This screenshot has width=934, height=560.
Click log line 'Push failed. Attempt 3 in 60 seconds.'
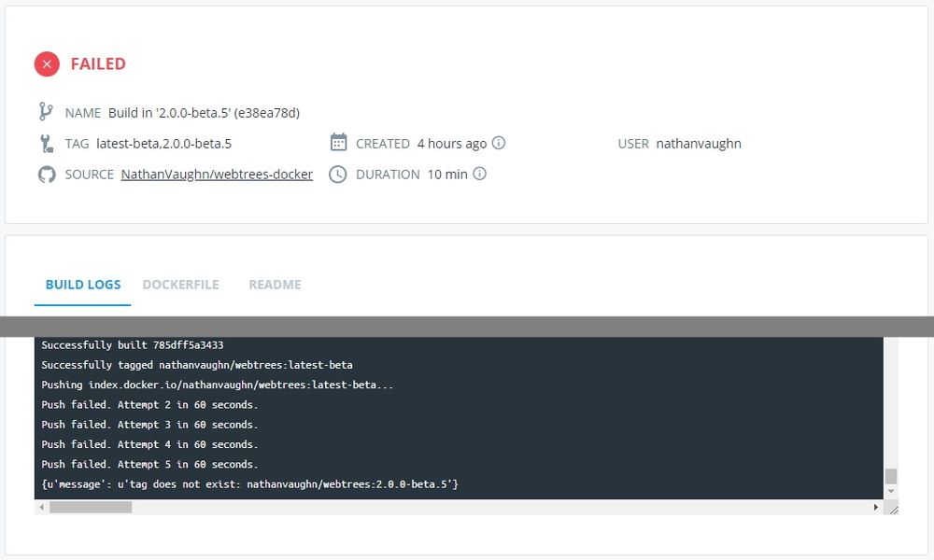149,425
